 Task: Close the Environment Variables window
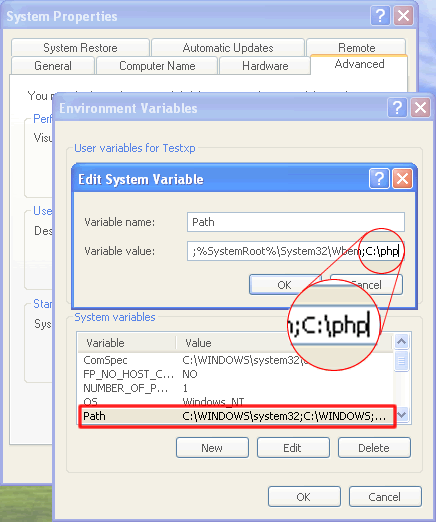click(x=421, y=108)
